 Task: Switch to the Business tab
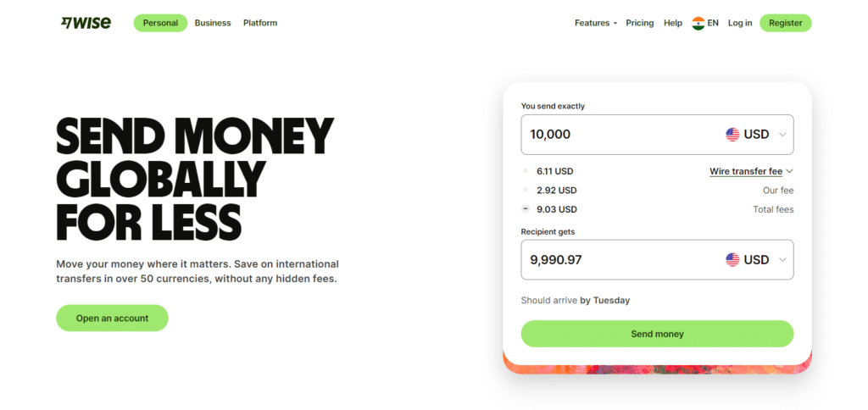click(213, 23)
